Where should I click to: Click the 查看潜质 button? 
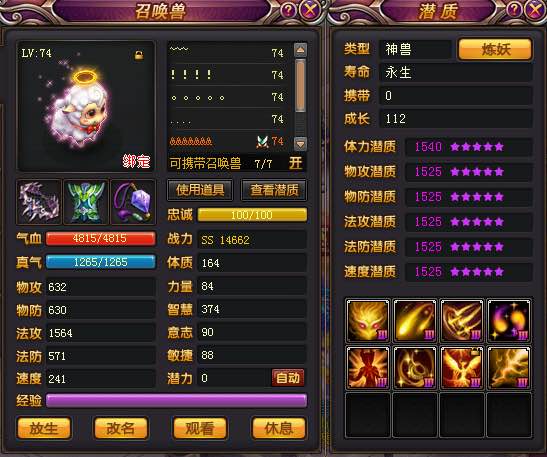(274, 190)
